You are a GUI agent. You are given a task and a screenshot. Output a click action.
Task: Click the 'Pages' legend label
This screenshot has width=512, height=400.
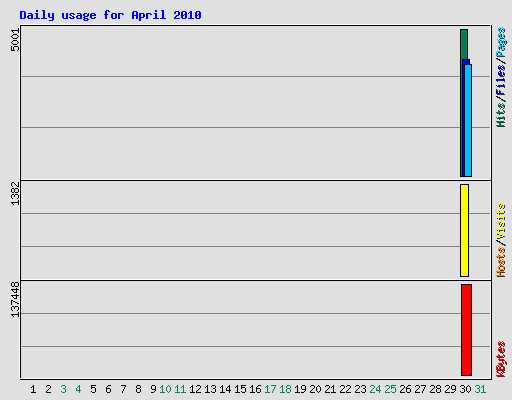pyautogui.click(x=501, y=42)
